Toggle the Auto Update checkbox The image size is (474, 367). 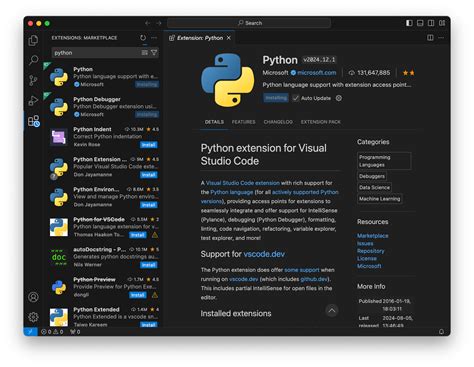click(x=296, y=98)
